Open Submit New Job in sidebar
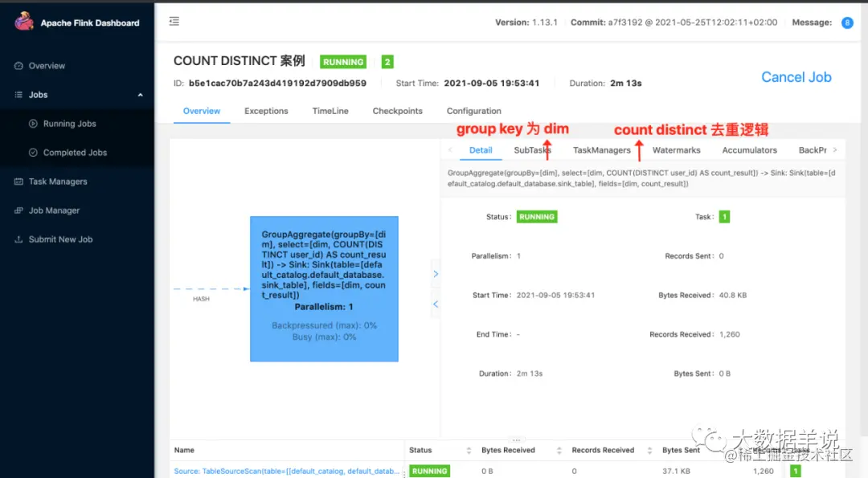 point(60,239)
